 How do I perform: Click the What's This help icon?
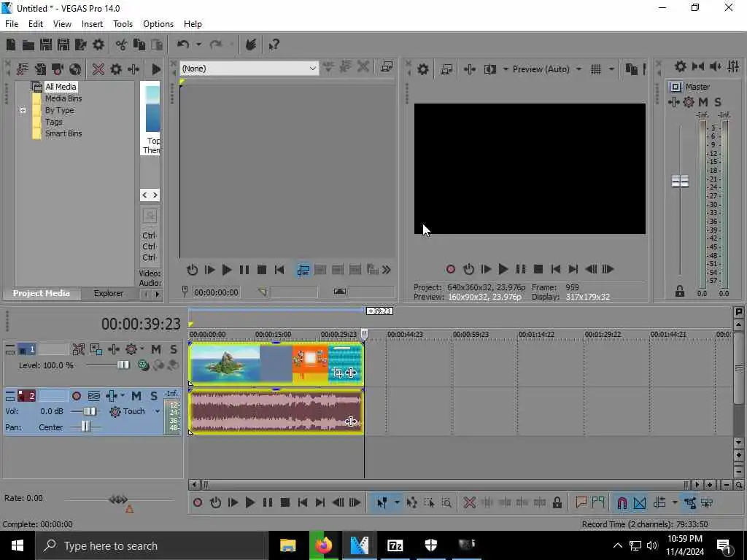[x=274, y=44]
